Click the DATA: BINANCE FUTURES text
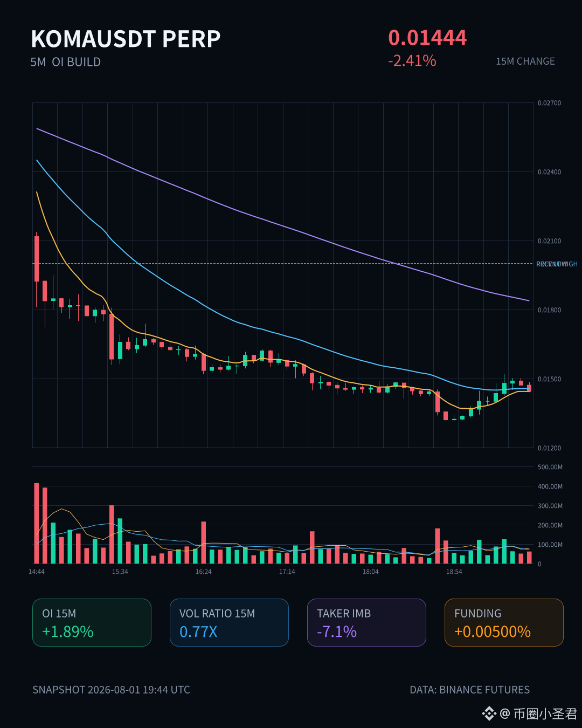The height and width of the screenshot is (728, 582). coord(470,690)
